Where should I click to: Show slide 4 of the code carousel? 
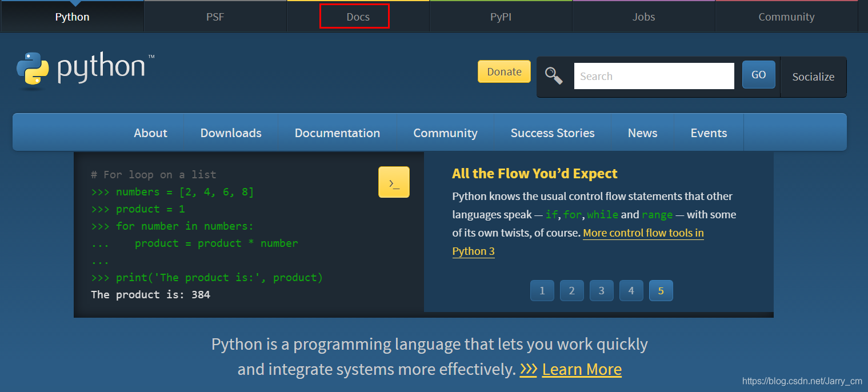[x=631, y=290]
